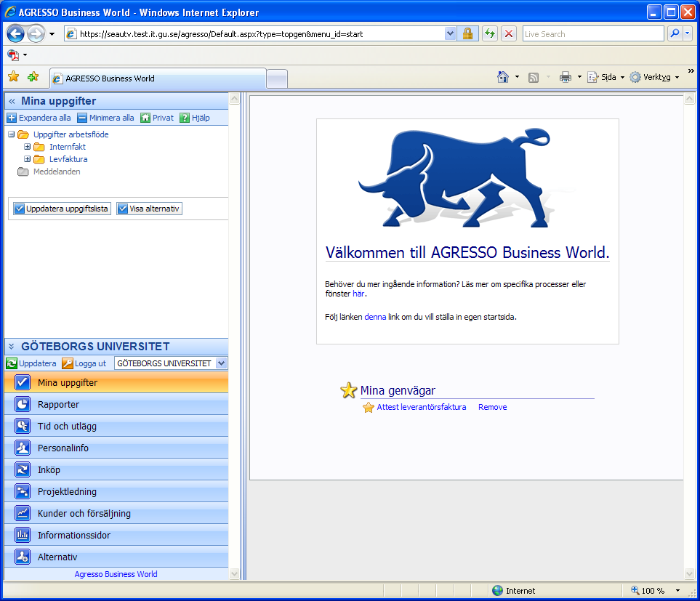Collapse the Uppgifter arbetsflöde tree node
700x601 pixels.
11,134
